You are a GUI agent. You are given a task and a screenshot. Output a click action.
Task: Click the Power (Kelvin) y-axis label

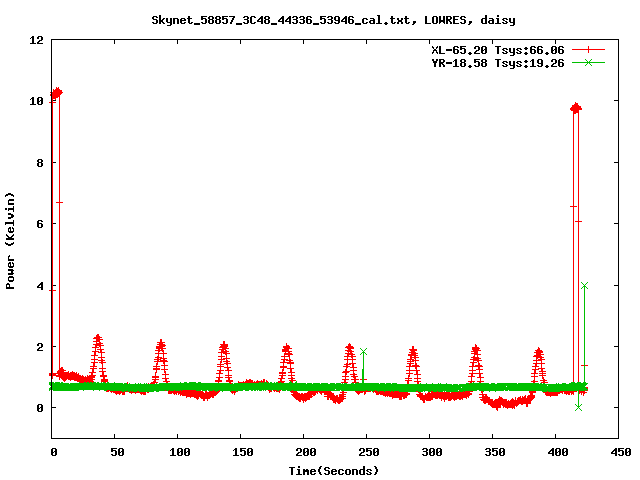pyautogui.click(x=10, y=241)
